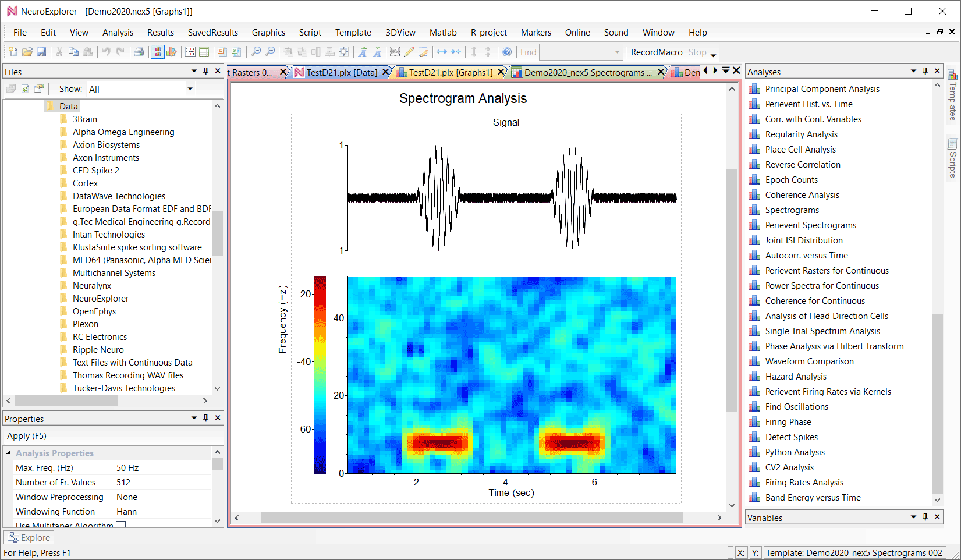961x560 pixels.
Task: Click the refresh files icon in Files panel
Action: pyautogui.click(x=25, y=89)
